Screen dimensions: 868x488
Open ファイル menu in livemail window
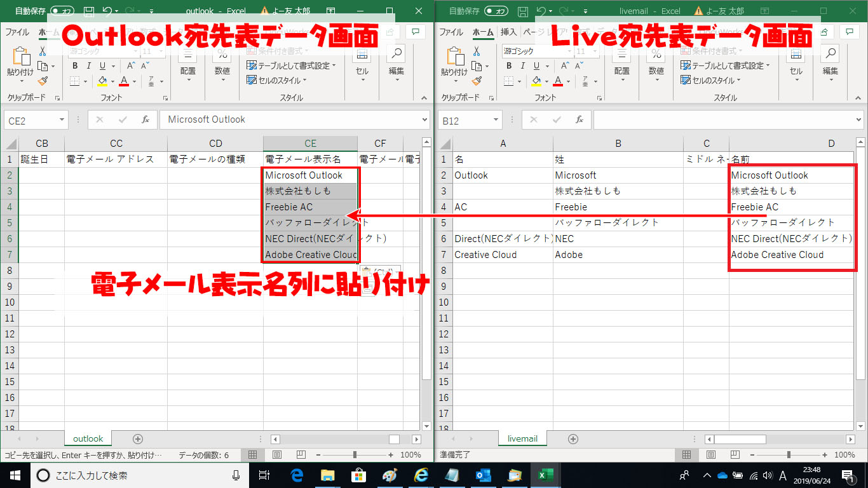click(451, 32)
